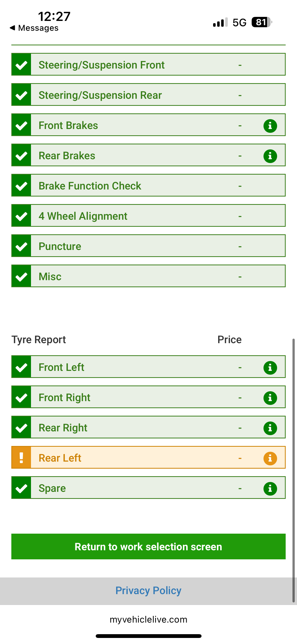
Task: Tap the Spare tyre info icon
Action: point(270,488)
